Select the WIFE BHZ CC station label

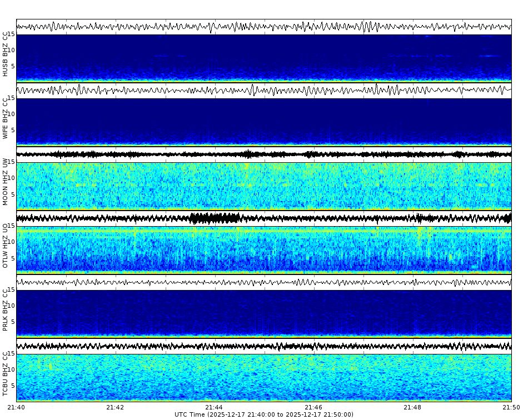tap(6, 117)
